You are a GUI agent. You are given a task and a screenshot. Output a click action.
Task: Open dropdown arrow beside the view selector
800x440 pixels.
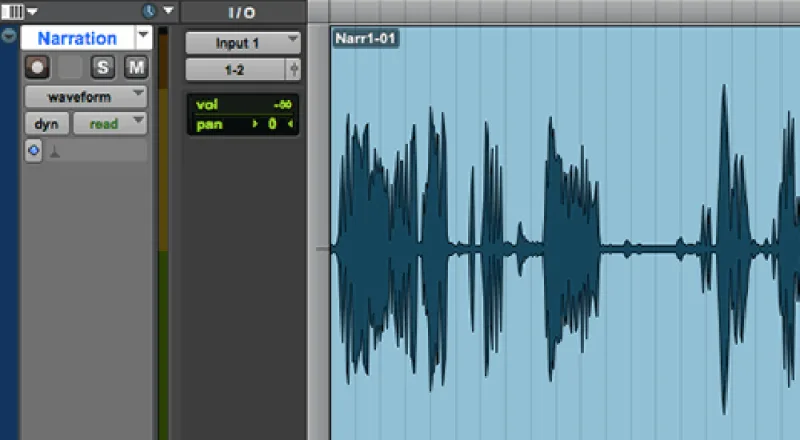point(32,11)
